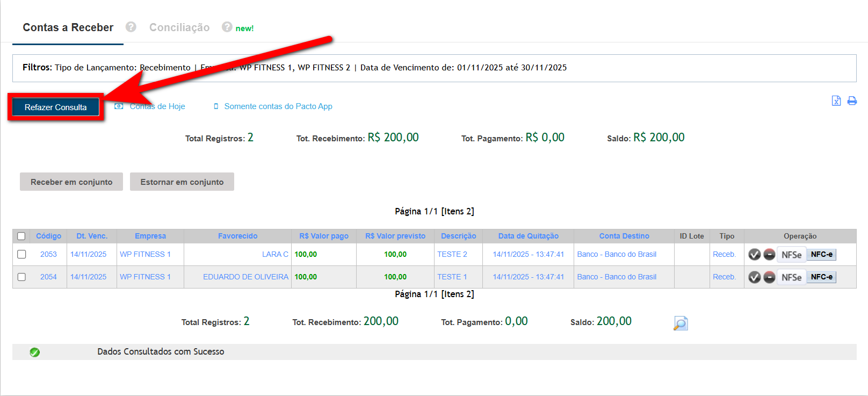Click NFSe button for record 2054
868x396 pixels.
point(791,277)
